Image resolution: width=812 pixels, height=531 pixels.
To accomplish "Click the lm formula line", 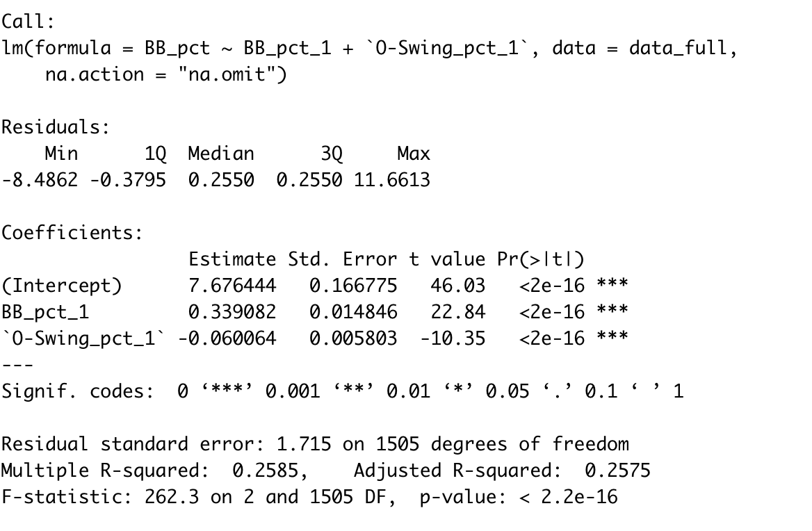I will (x=369, y=48).
